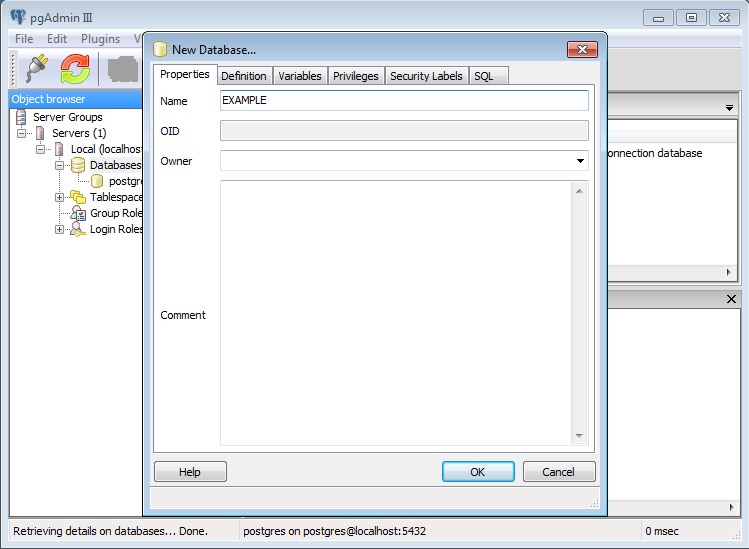Click the Tablespaces folder icon
This screenshot has width=749, height=549.
(x=78, y=197)
